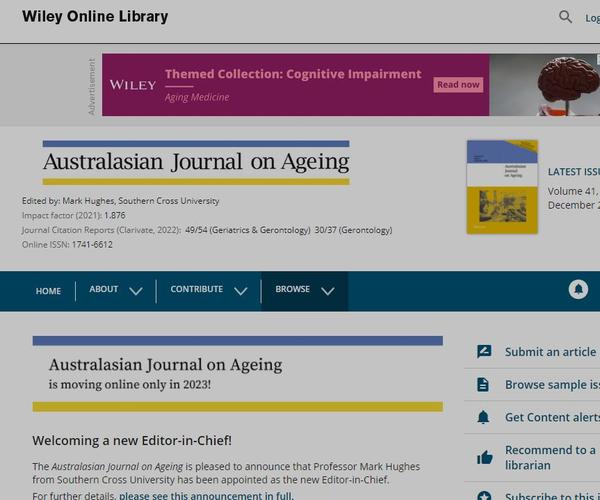Open the latest issue cover thumbnail

tap(502, 187)
